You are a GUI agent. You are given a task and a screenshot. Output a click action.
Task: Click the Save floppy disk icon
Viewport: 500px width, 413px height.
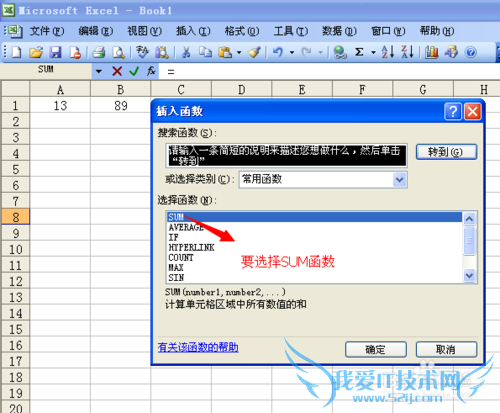[55, 52]
